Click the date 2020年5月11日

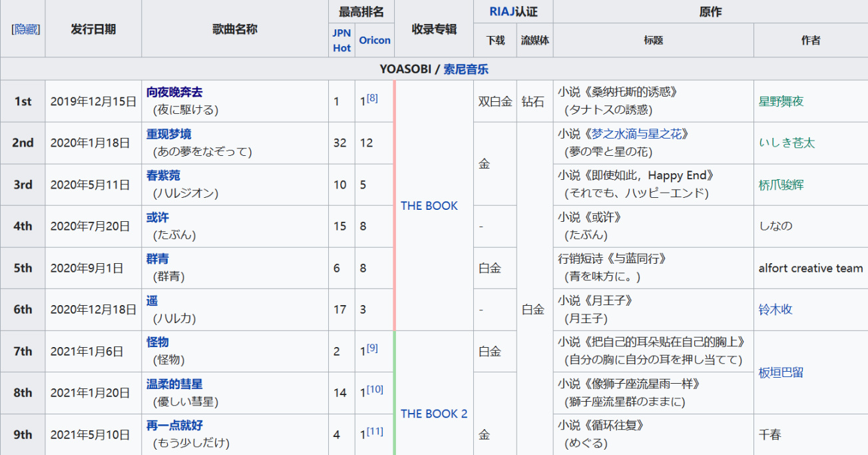pos(90,185)
